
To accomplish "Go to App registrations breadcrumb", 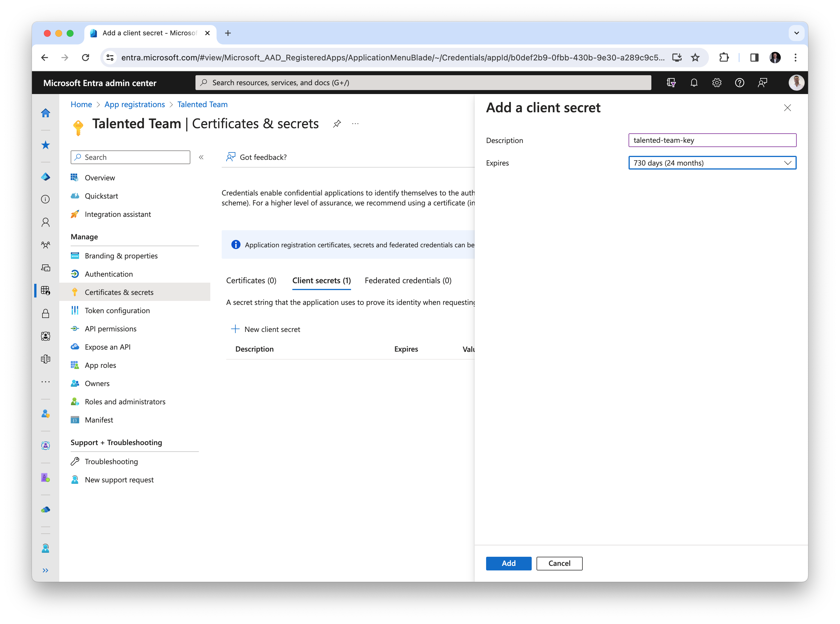I will tap(134, 105).
